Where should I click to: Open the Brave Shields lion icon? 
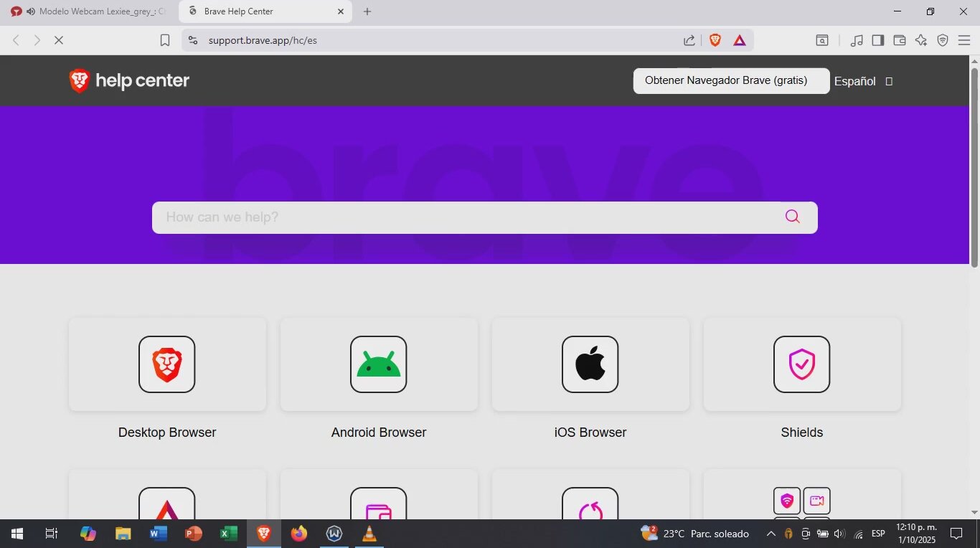pos(715,40)
